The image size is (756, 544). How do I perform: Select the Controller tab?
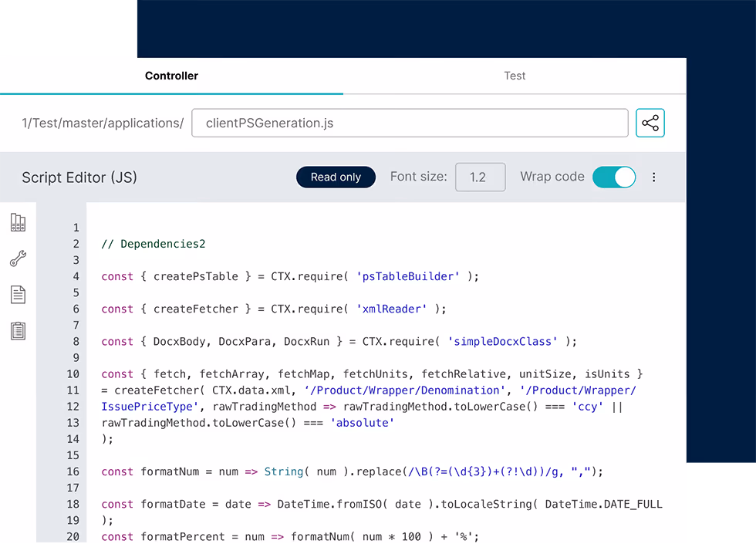tap(171, 76)
